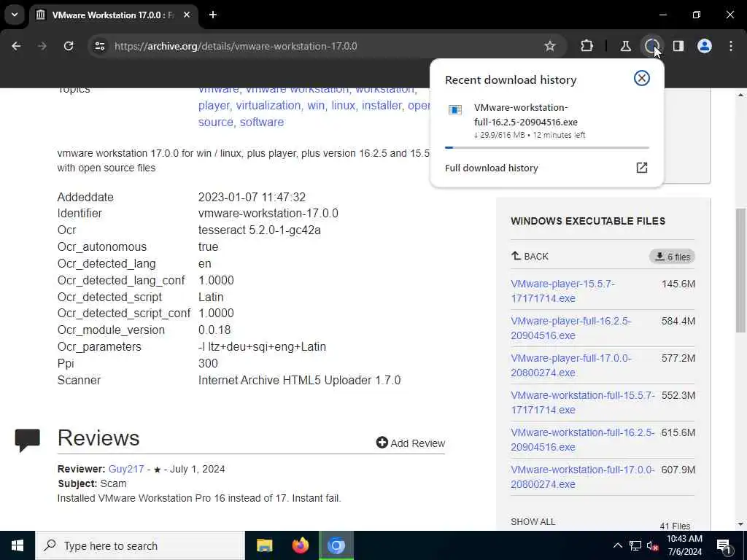This screenshot has width=747, height=560.
Task: Click Add Review
Action: [x=410, y=443]
